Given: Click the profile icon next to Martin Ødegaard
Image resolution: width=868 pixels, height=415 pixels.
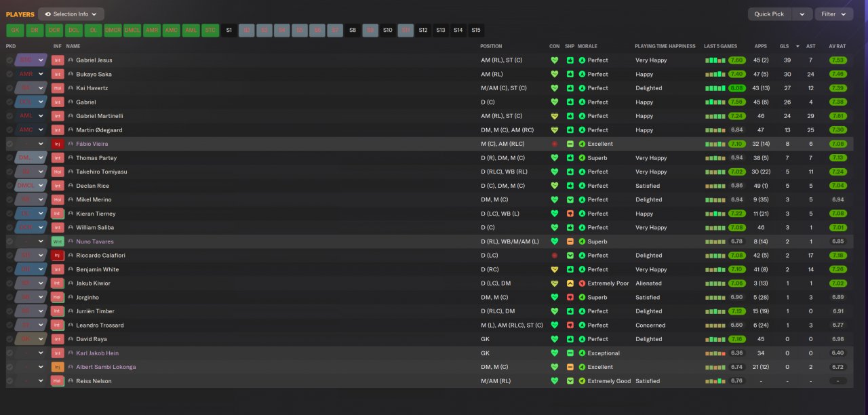Looking at the screenshot, I should (71, 130).
